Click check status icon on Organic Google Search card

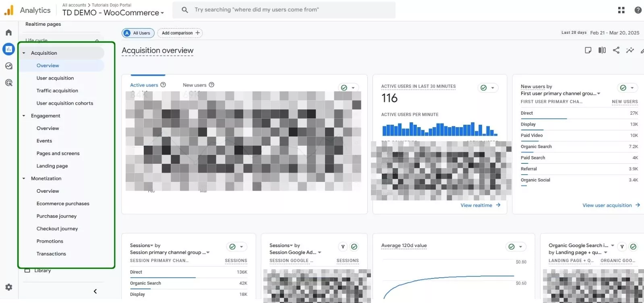pos(633,247)
